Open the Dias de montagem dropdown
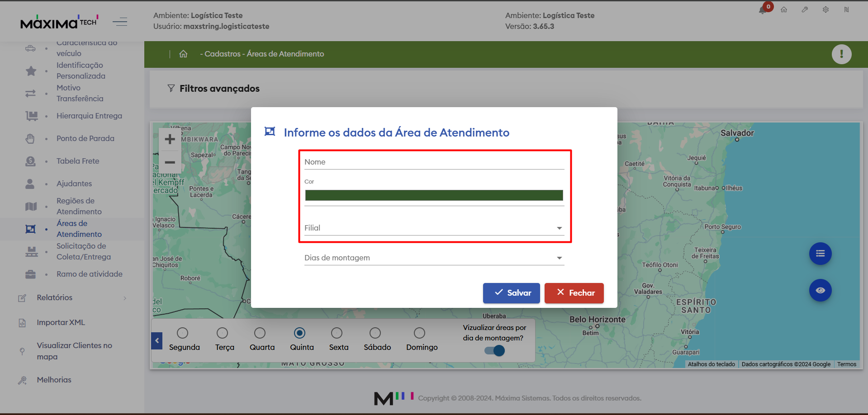The image size is (868, 415). [x=434, y=258]
